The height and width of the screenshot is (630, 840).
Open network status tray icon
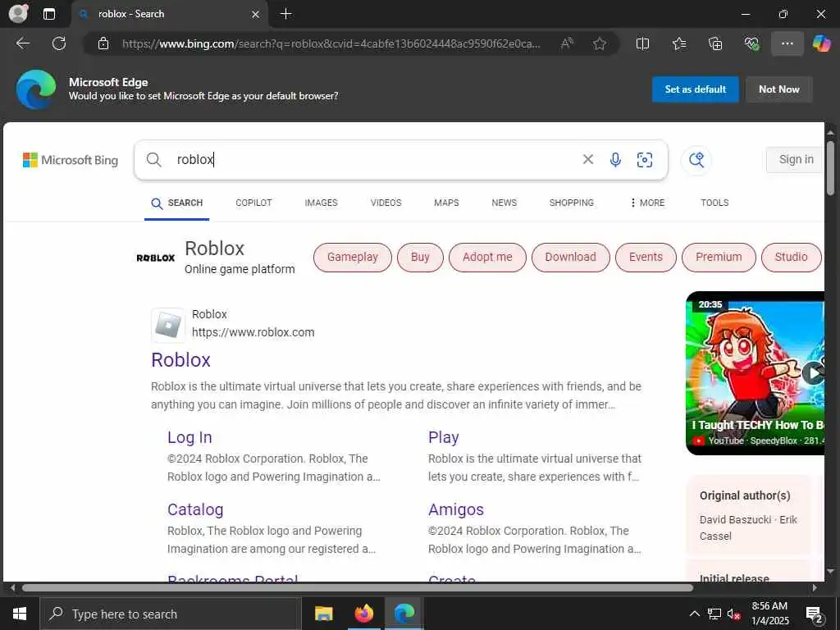[x=714, y=614]
